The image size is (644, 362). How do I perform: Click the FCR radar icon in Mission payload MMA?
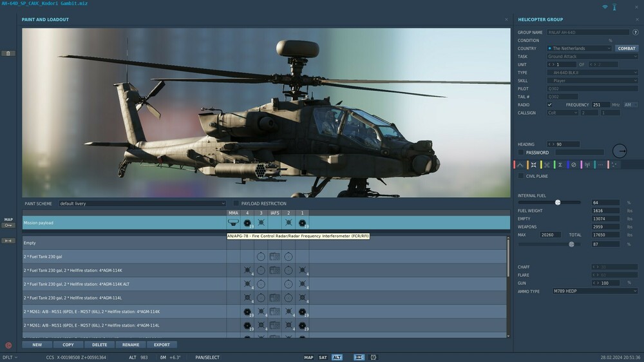coord(233,223)
